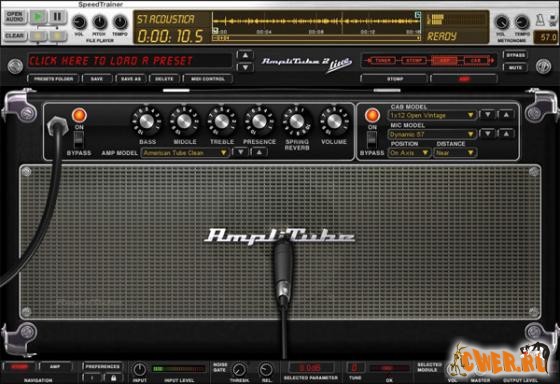
Task: Open the Cab Model dropdown
Action: 431,115
